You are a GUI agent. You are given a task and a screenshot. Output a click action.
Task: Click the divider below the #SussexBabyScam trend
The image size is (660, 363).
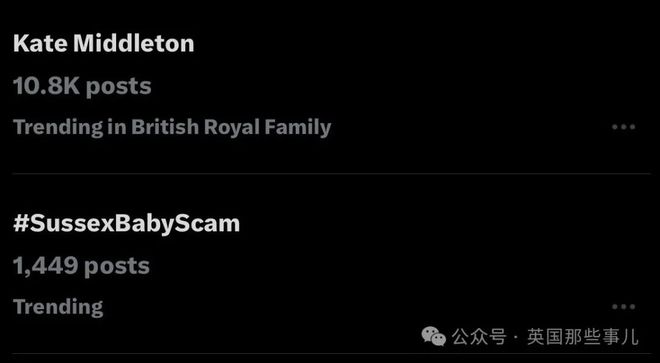pyautogui.click(x=331, y=354)
